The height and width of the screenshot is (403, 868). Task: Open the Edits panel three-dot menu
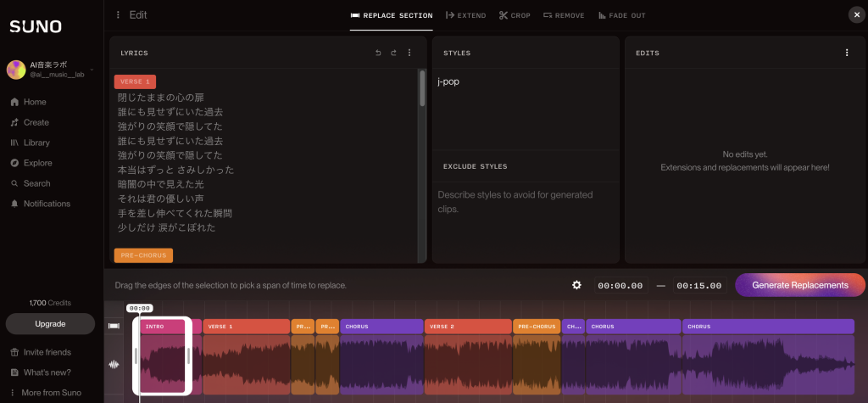click(x=846, y=53)
